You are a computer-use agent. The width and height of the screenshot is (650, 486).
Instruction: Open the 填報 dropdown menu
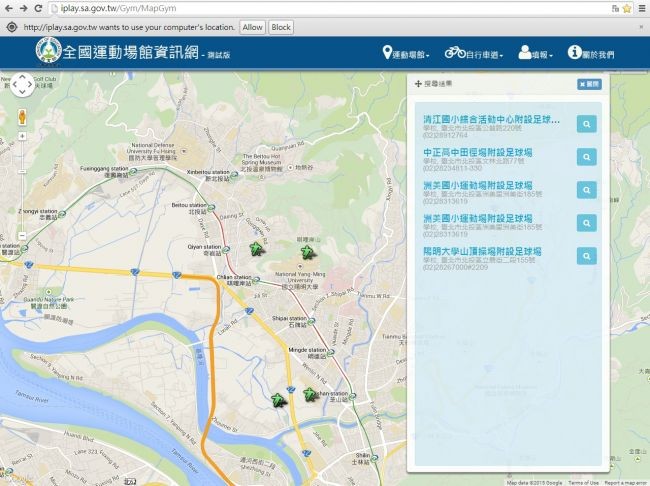pyautogui.click(x=537, y=53)
